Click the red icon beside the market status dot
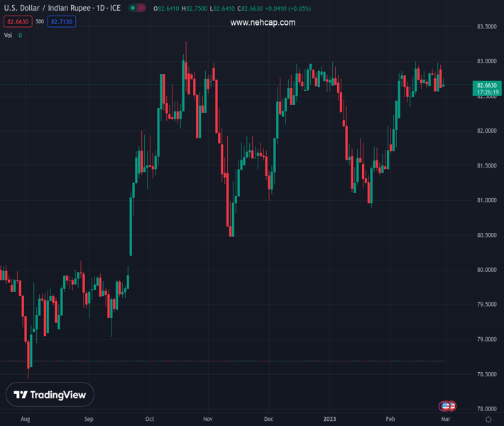This screenshot has width=504, height=426. click(x=141, y=9)
